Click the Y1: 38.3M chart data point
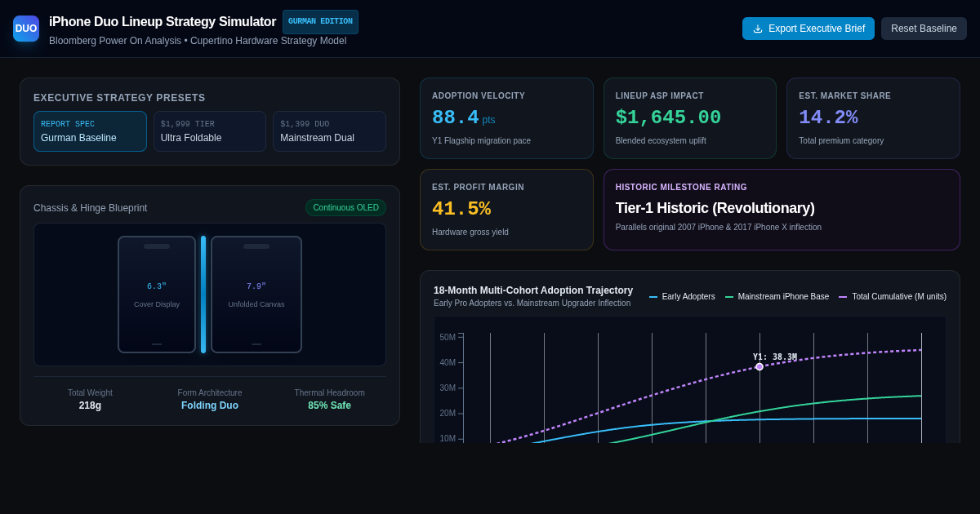The height and width of the screenshot is (514, 980). (759, 367)
